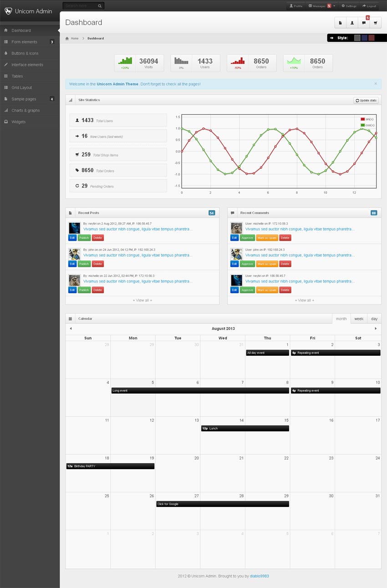Click the Home icon in breadcrumb
The width and height of the screenshot is (387, 588).
click(67, 38)
